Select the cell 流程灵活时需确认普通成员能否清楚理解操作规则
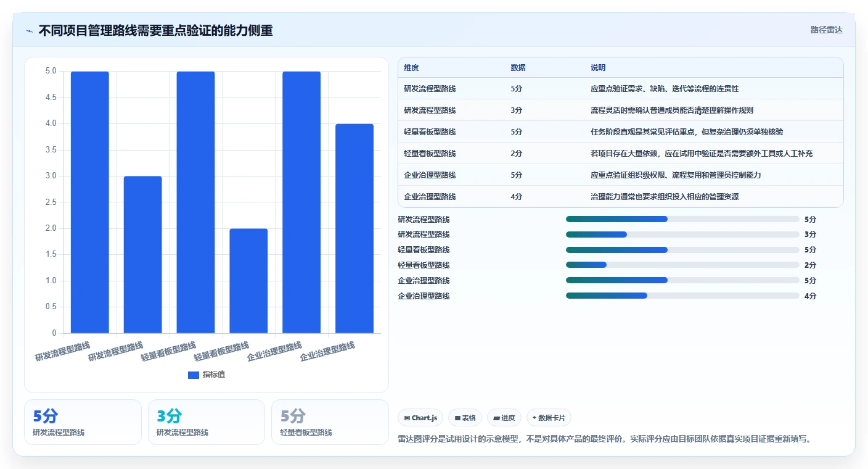Image resolution: width=868 pixels, height=469 pixels. pyautogui.click(x=672, y=110)
